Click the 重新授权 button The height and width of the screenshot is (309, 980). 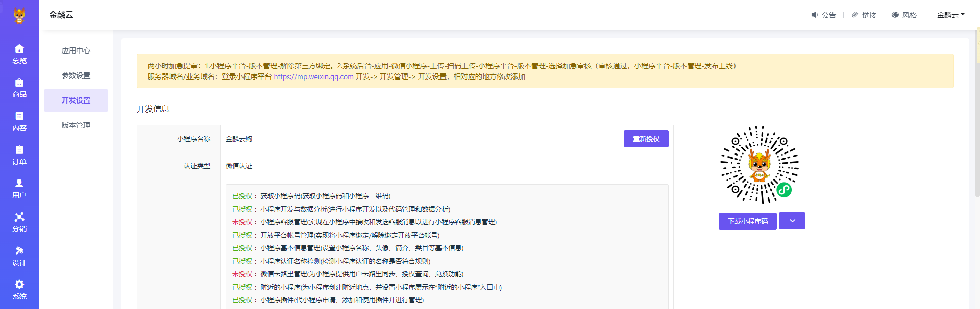646,139
